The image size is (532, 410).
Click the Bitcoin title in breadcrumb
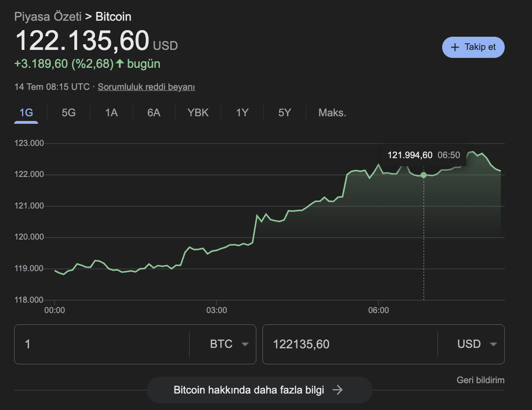[x=113, y=16]
